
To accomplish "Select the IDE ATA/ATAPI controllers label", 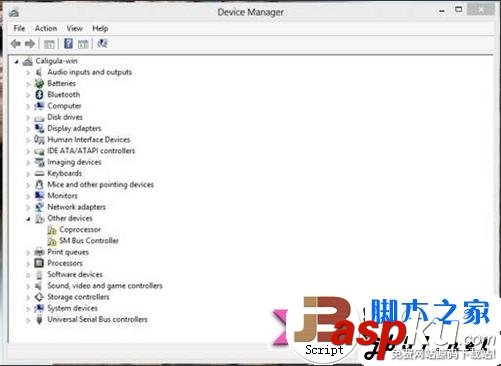I will tap(91, 151).
